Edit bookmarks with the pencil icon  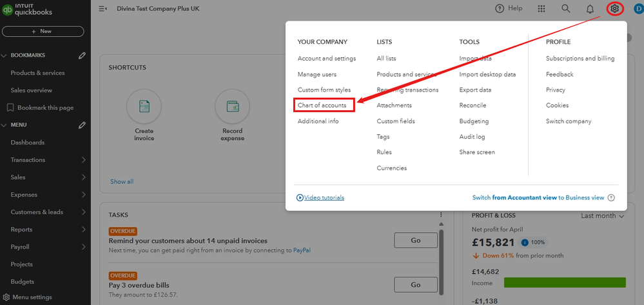pyautogui.click(x=82, y=55)
